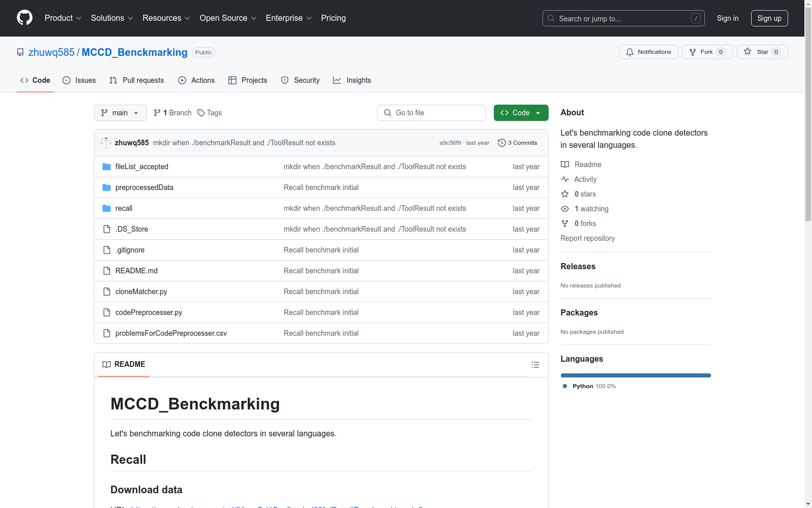Click the zhuwq585 avatar icon
Screen dimensions: 812x508
(106, 143)
